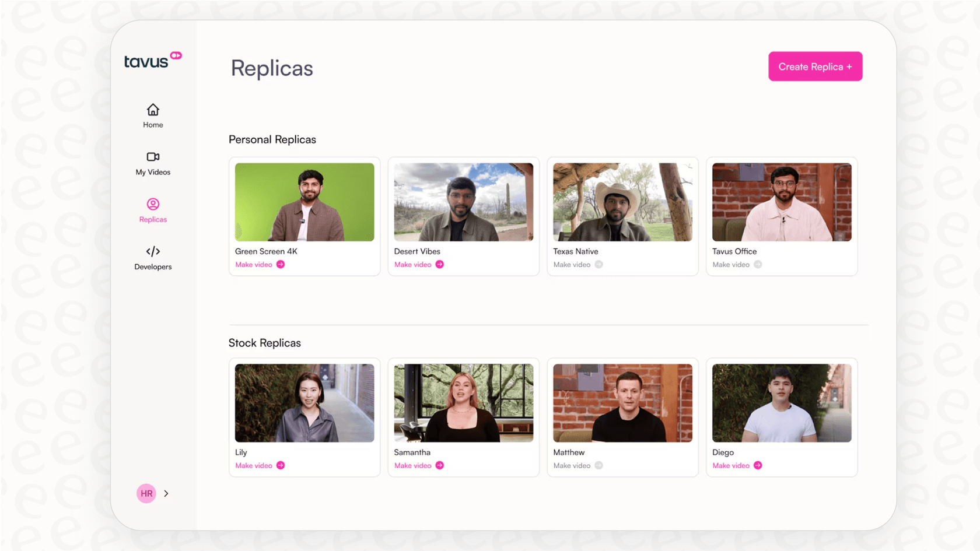980x551 pixels.
Task: Open the Lily replica thumbnail
Action: click(x=304, y=402)
